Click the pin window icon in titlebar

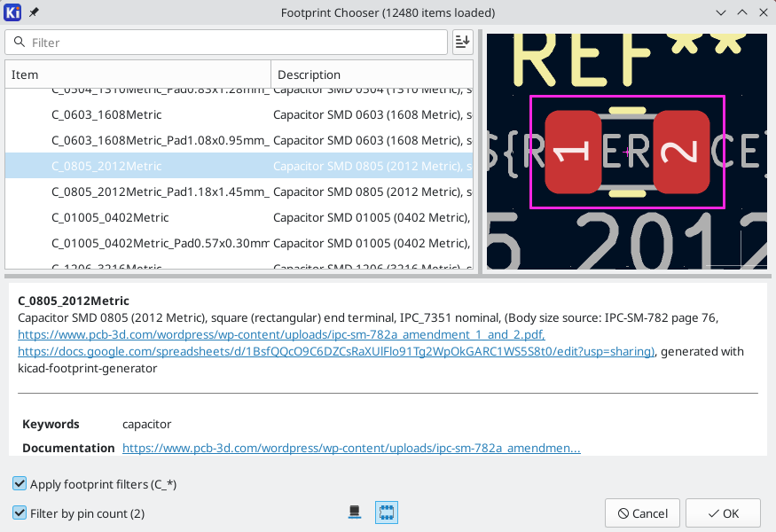click(34, 12)
